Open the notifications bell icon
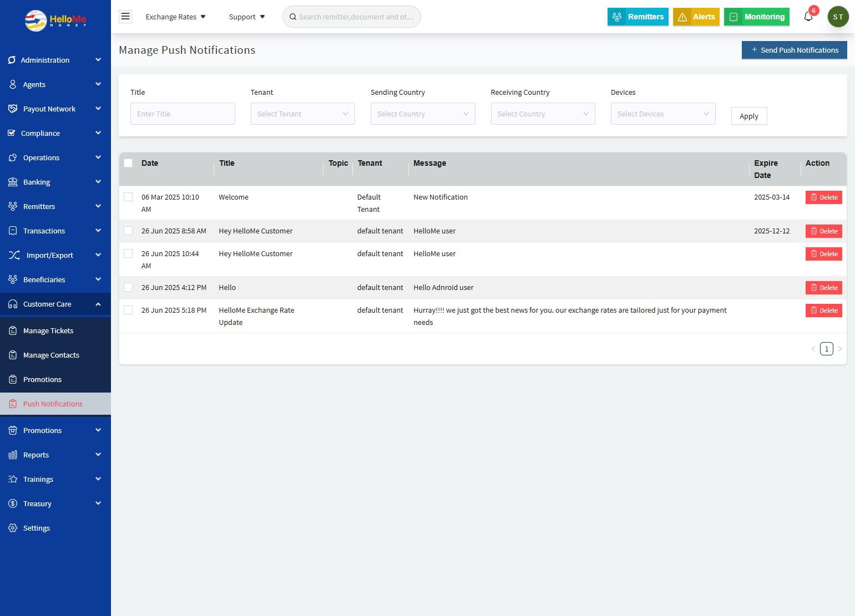This screenshot has width=855, height=616. pyautogui.click(x=808, y=17)
